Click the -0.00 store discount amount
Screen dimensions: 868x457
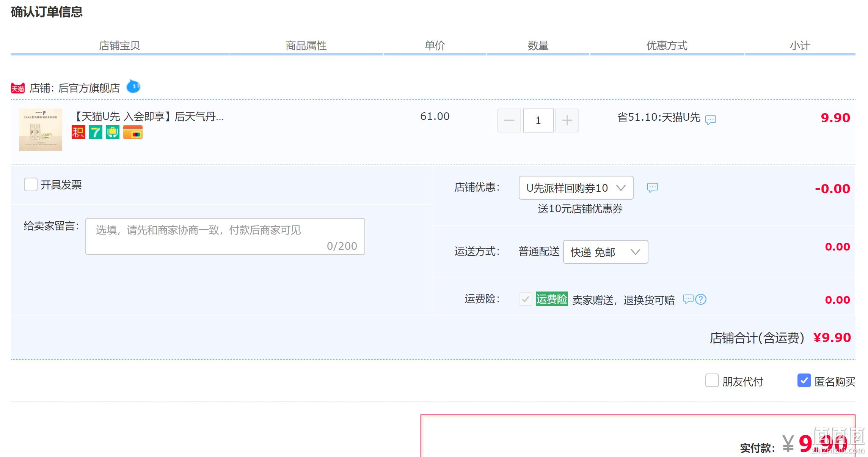(832, 189)
